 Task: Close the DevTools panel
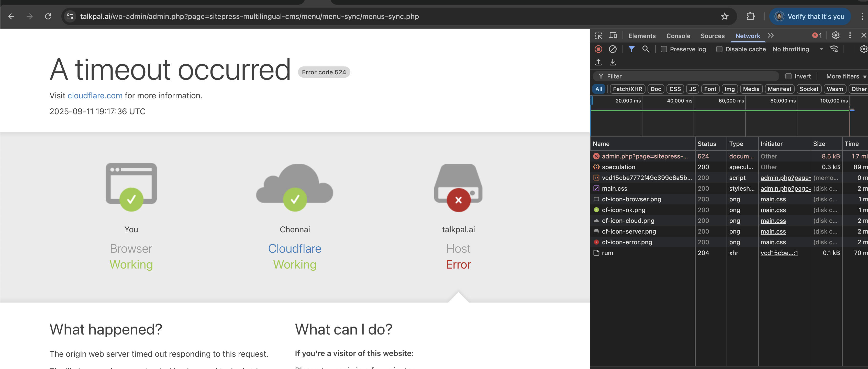tap(864, 35)
